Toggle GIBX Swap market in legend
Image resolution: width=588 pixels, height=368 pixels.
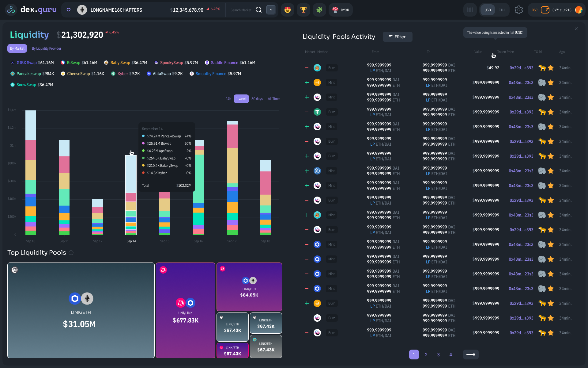(x=32, y=63)
